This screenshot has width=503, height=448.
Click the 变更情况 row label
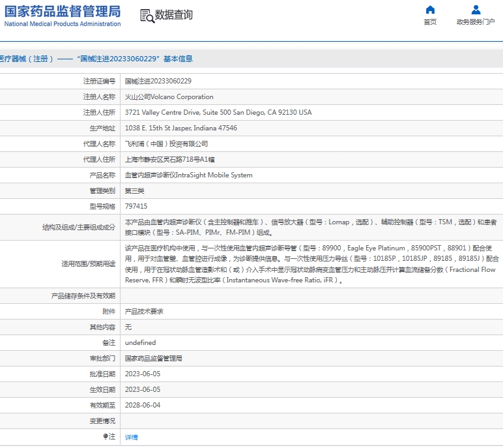[x=102, y=421]
